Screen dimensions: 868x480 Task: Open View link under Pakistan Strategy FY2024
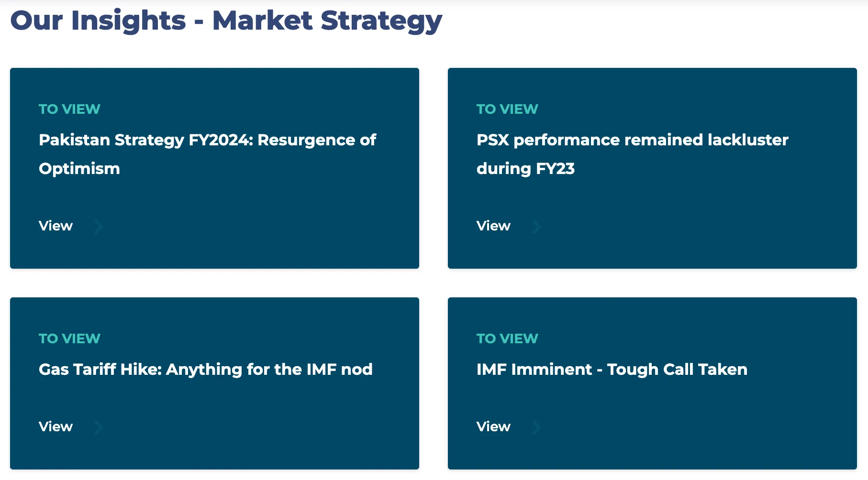tap(56, 226)
